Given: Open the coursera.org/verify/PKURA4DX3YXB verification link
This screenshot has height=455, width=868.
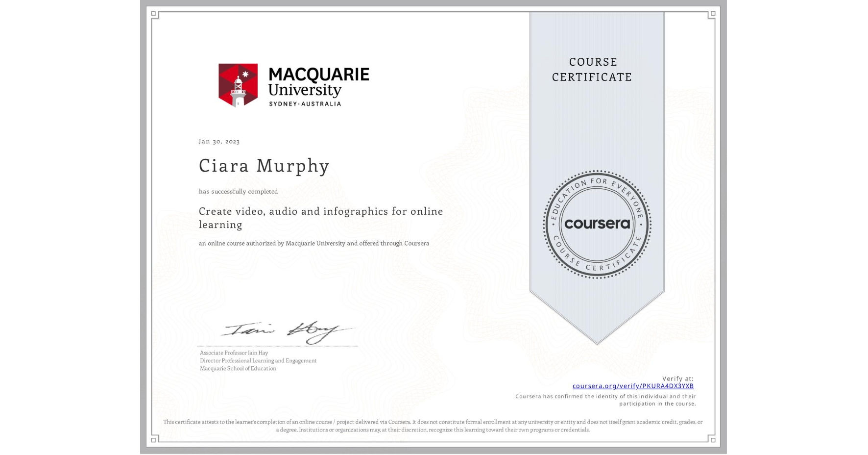Looking at the screenshot, I should [x=634, y=386].
